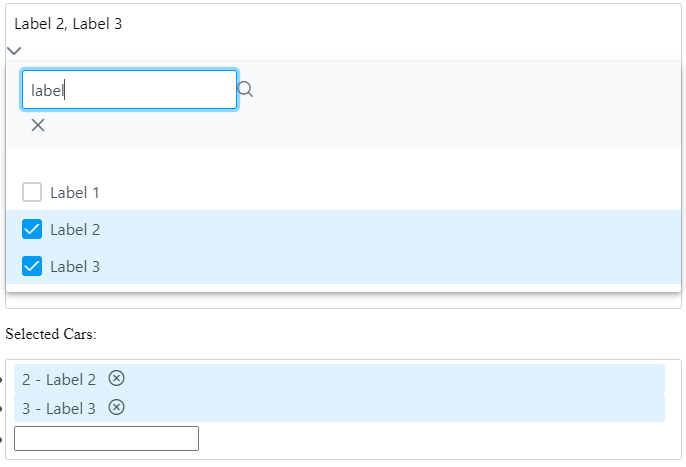Focus the filter input containing 'label'
The height and width of the screenshot is (467, 686).
pyautogui.click(x=130, y=90)
